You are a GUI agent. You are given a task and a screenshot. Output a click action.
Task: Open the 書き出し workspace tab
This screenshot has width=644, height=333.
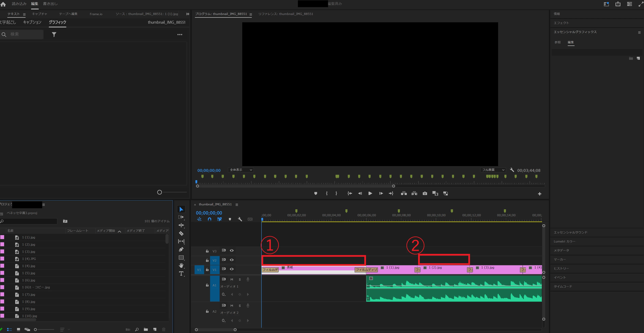pos(50,4)
